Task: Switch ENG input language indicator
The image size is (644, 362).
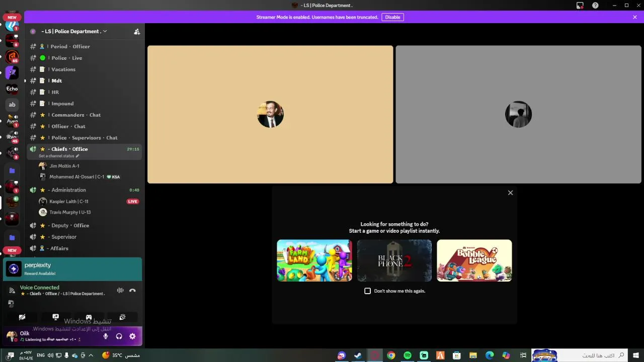Action: click(41, 355)
